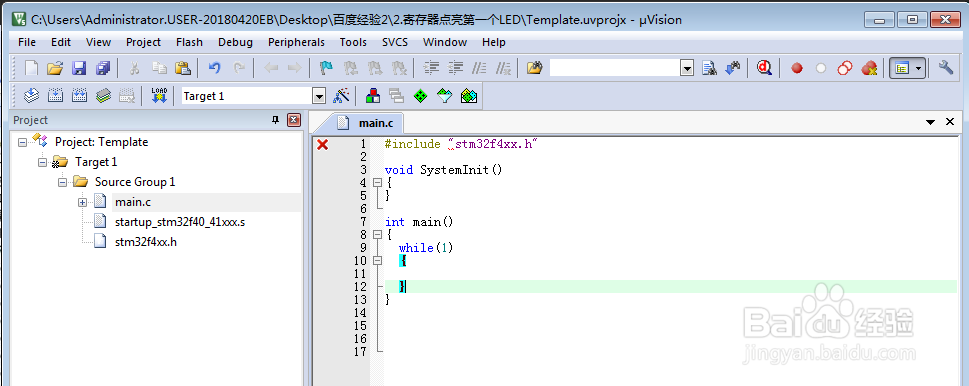Click the Open file folder icon

[x=55, y=68]
